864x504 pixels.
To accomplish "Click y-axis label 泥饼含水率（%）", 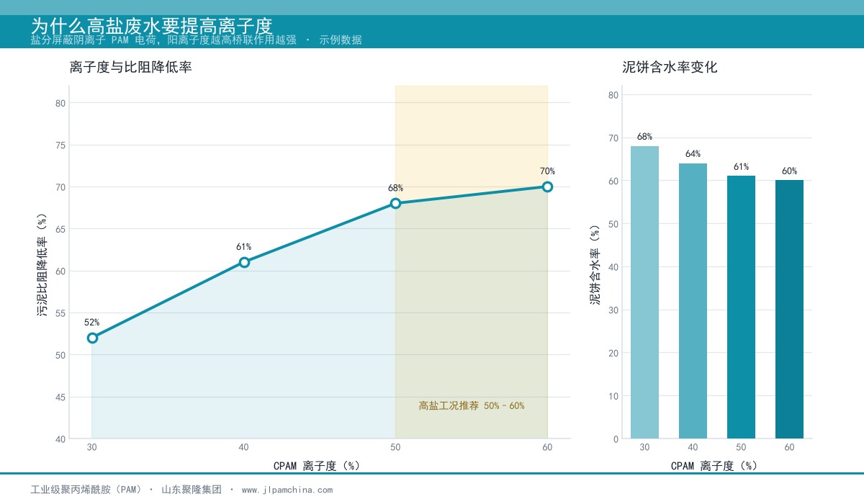I will 595,265.
